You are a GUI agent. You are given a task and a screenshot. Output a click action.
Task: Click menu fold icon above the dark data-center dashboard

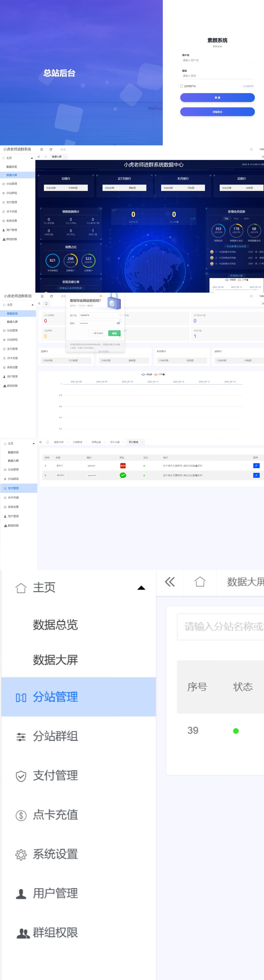click(42, 149)
